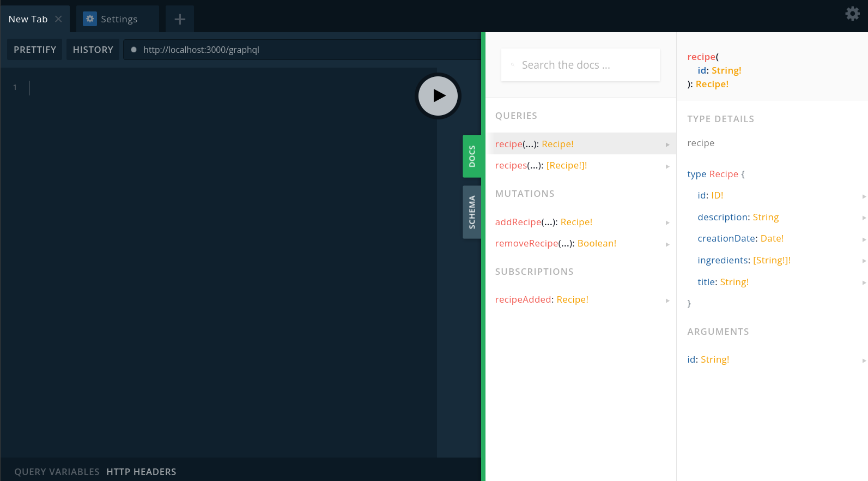
Task: Open the SCHEMA side tab
Action: click(472, 212)
